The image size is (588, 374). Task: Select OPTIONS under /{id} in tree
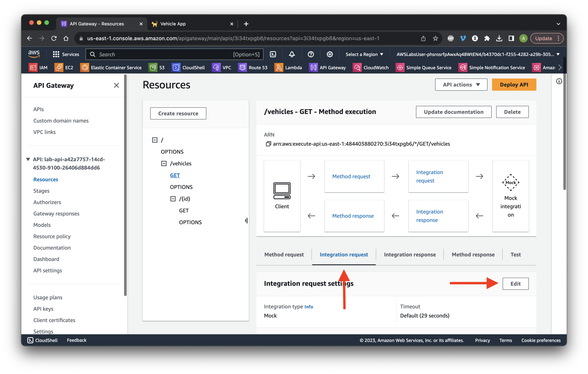point(190,222)
